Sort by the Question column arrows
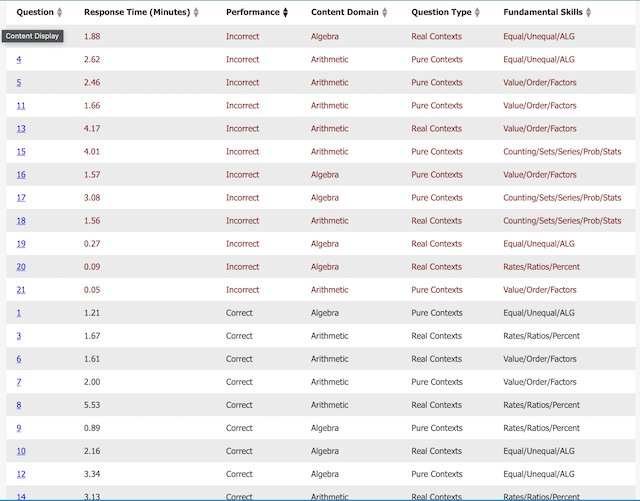The image size is (640, 501). (x=60, y=12)
